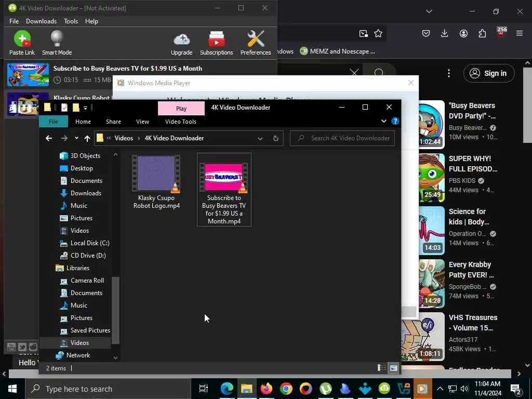The image size is (532, 399).
Task: Open Video Tools tab
Action: click(181, 122)
